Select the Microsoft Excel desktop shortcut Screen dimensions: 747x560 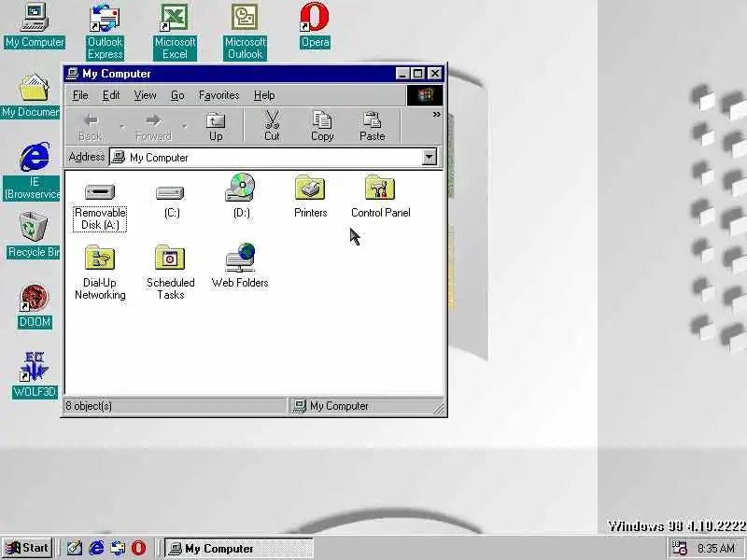175,32
